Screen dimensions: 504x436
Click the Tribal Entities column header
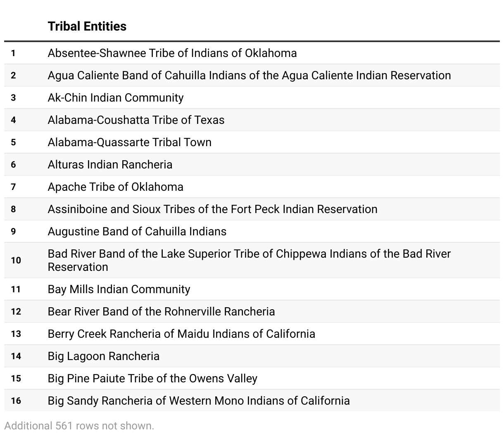click(87, 26)
